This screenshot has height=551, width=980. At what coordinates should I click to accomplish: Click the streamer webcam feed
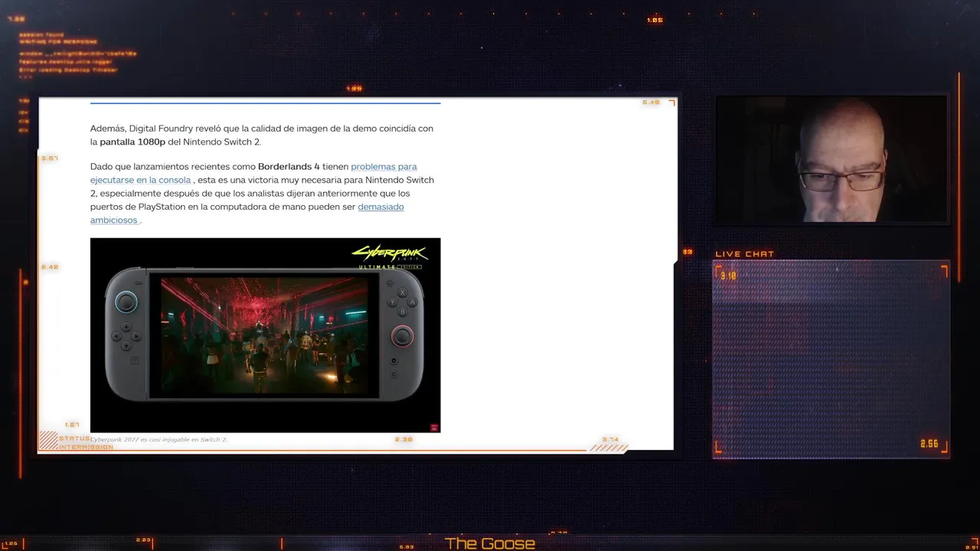coord(831,159)
